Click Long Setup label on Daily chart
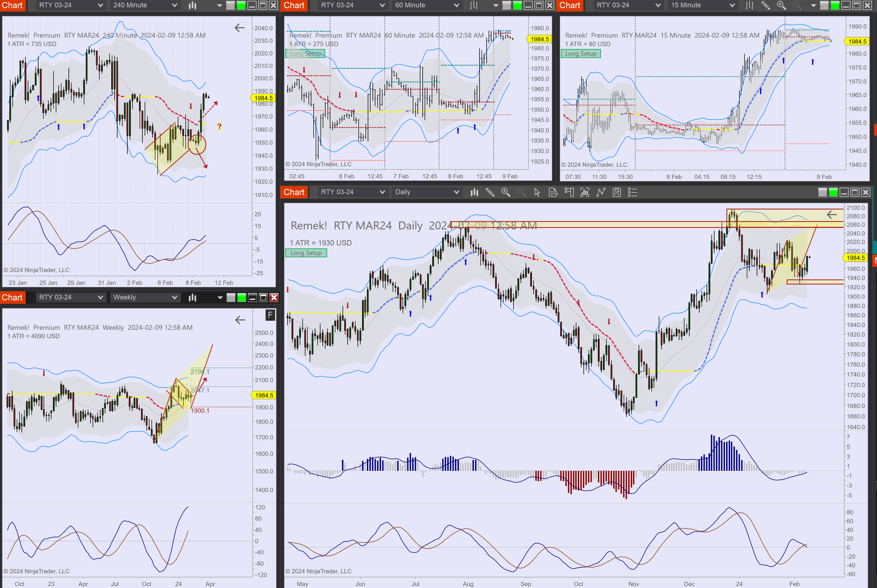 point(306,253)
